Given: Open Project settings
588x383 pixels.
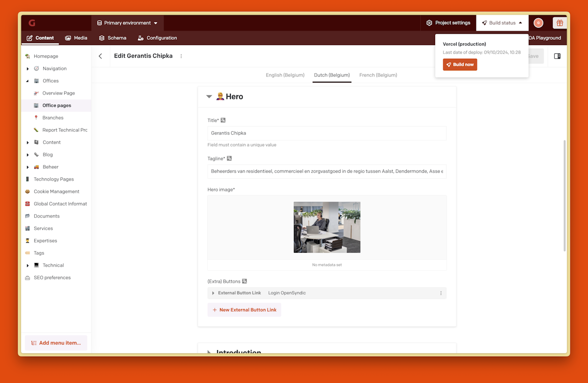Looking at the screenshot, I should 448,23.
